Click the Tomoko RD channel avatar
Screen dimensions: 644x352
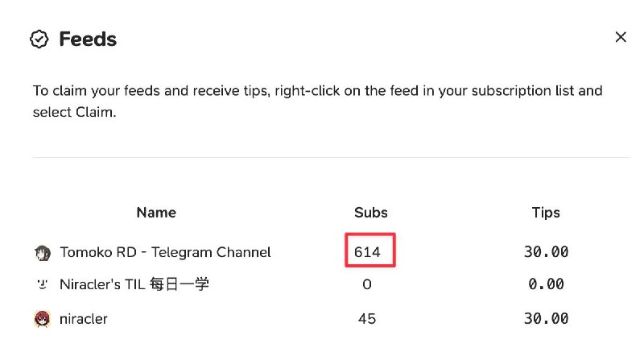(43, 253)
